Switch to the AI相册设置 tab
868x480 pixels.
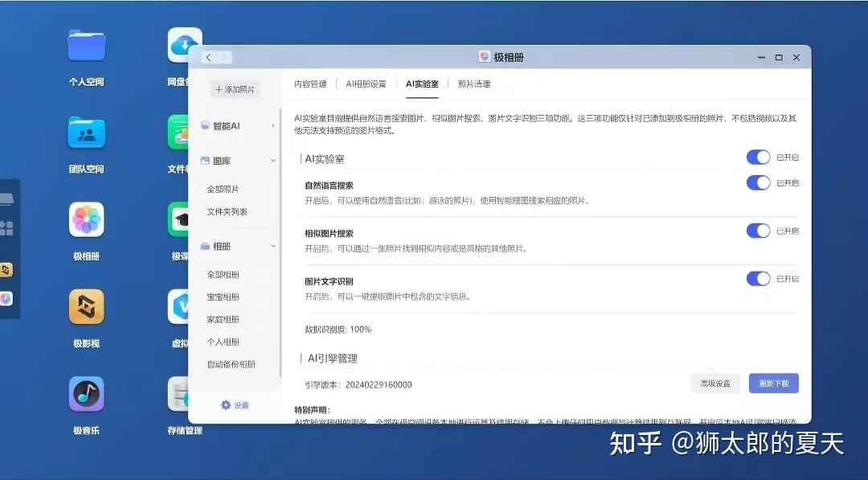click(366, 84)
